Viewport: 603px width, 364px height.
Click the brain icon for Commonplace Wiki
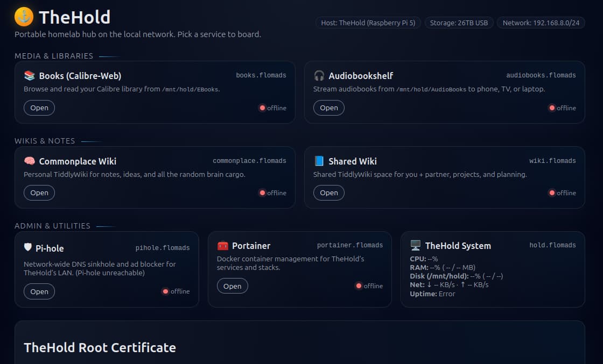point(30,161)
